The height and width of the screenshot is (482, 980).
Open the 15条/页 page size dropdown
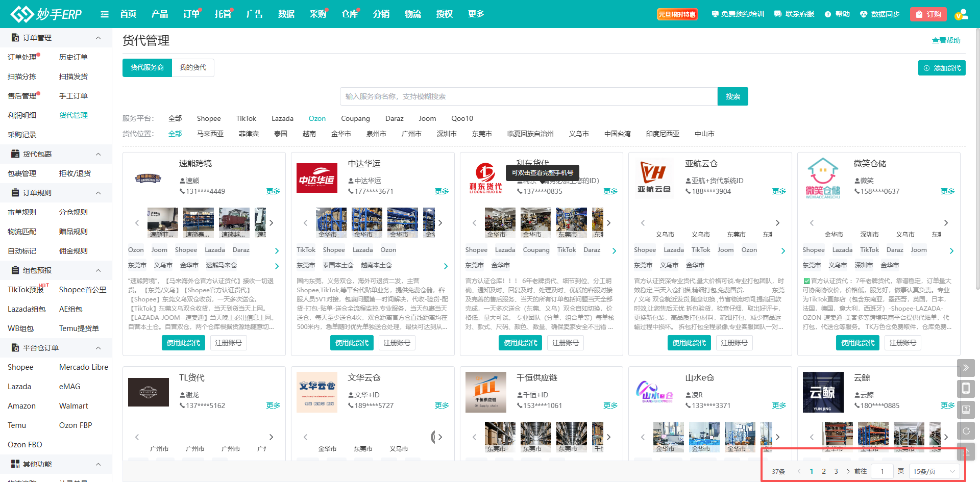click(934, 471)
